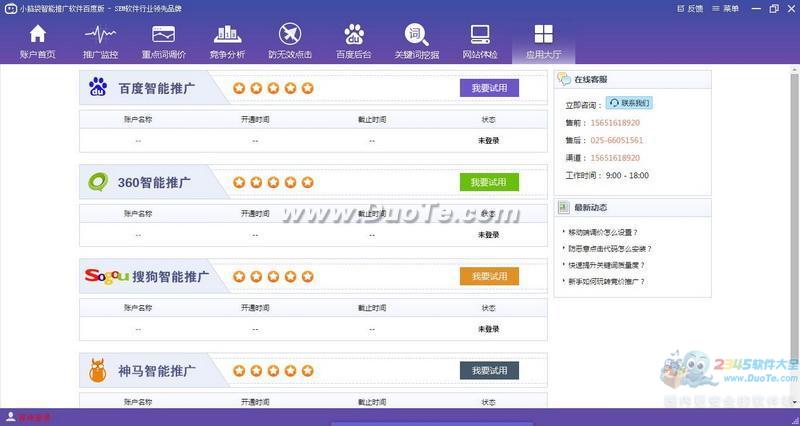Click the 神马智能推广 heading

[x=157, y=371]
